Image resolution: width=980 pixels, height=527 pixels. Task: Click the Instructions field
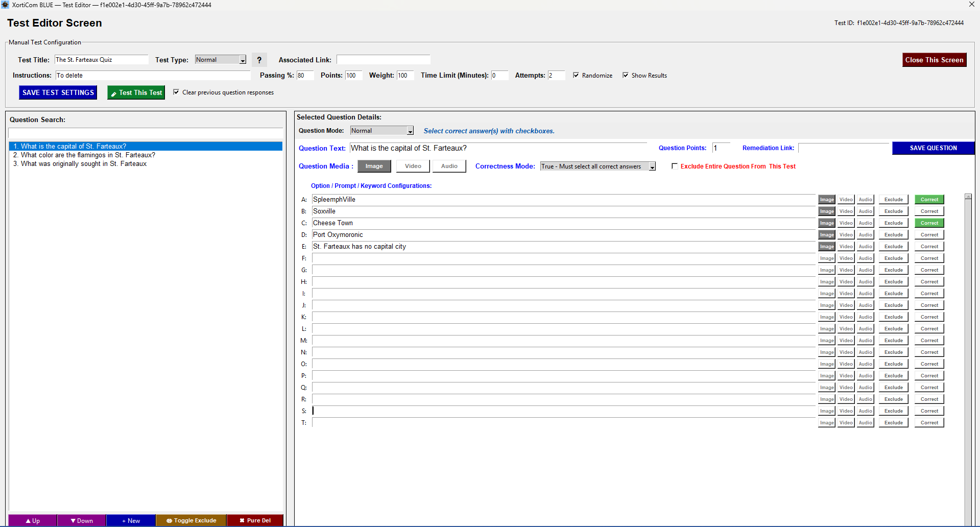pos(153,76)
